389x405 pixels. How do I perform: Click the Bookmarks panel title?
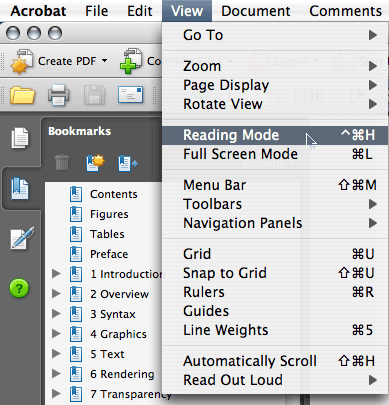click(79, 131)
